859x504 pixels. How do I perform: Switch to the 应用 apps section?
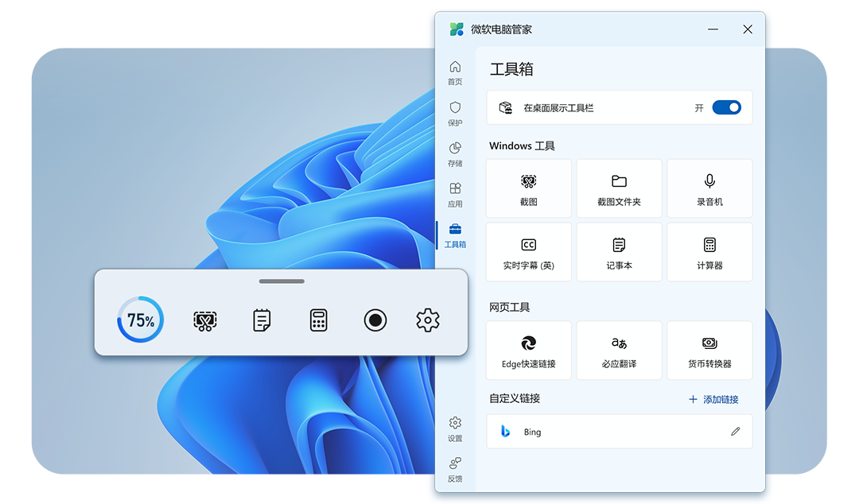click(455, 195)
